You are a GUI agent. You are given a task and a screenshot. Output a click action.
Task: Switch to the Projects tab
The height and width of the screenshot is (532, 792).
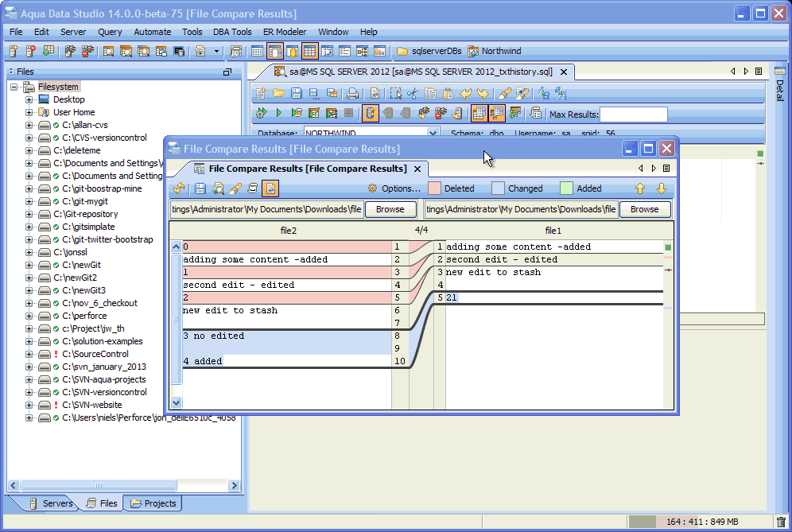[153, 503]
